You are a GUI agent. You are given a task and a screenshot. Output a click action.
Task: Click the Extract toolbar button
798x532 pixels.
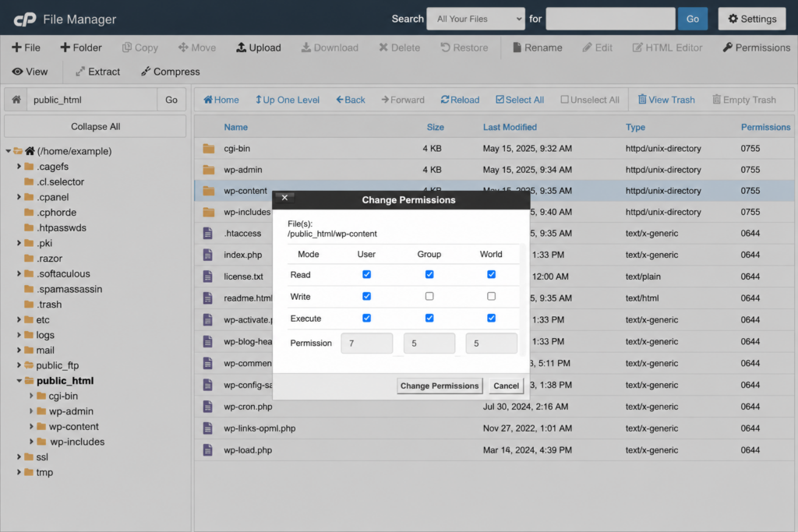(x=97, y=72)
